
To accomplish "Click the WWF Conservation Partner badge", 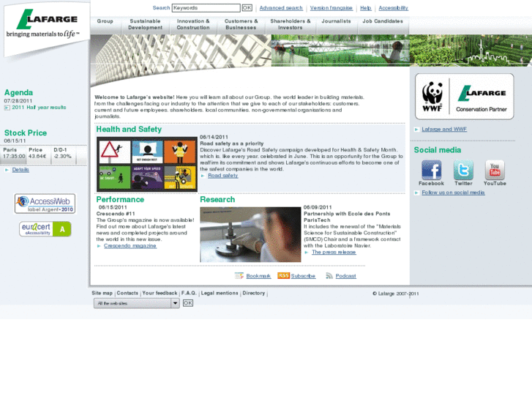I will coord(465,97).
